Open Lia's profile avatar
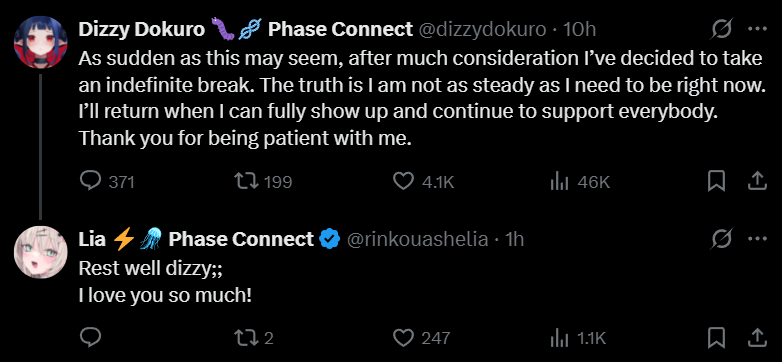 [x=40, y=251]
